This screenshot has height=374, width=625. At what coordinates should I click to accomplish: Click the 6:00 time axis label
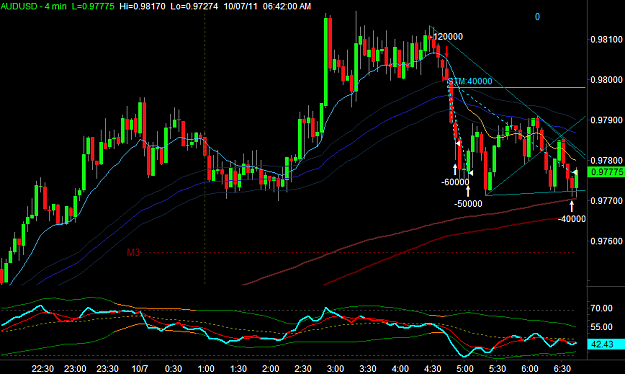[530, 368]
